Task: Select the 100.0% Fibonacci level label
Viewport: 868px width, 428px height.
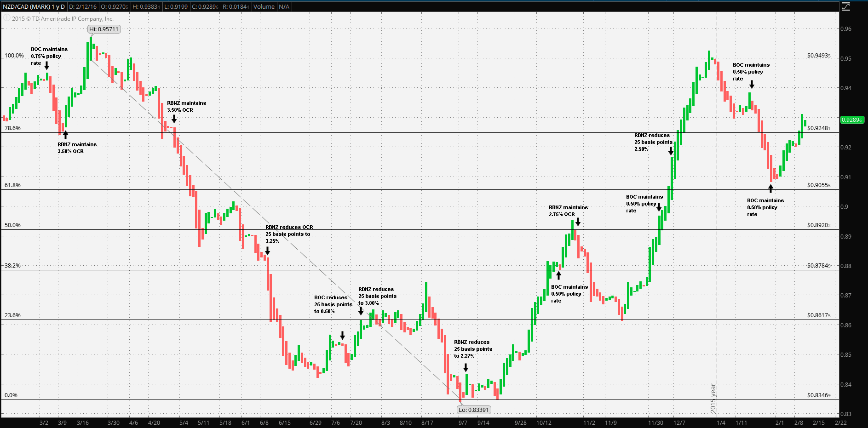Action: 14,56
